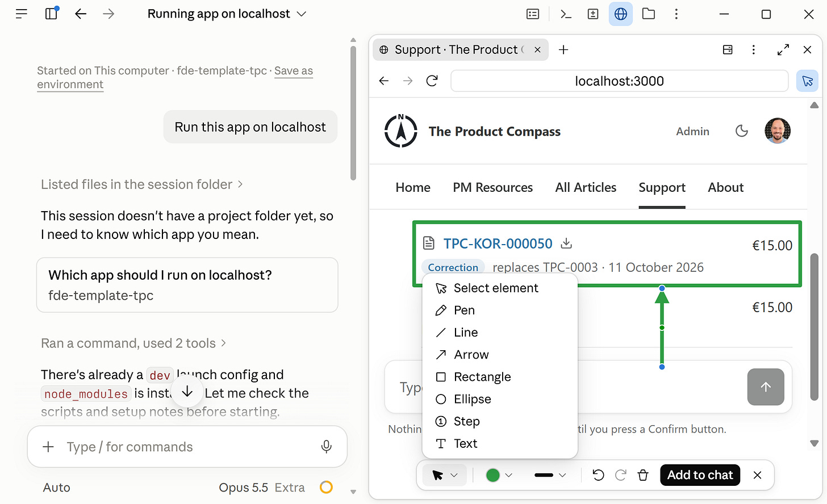Choose 'Pen' from the tool menu
This screenshot has width=827, height=504.
[500, 310]
